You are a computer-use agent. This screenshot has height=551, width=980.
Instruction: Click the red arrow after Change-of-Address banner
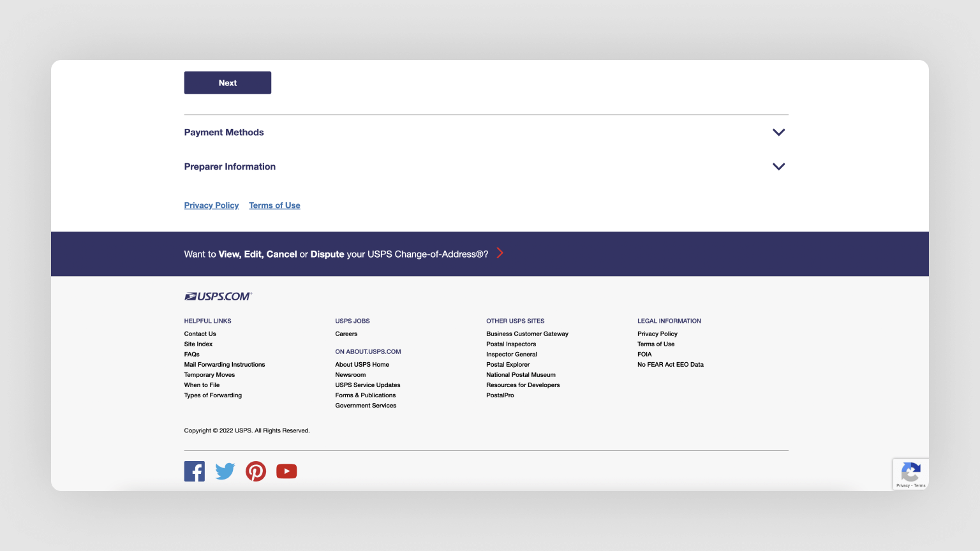[500, 253]
